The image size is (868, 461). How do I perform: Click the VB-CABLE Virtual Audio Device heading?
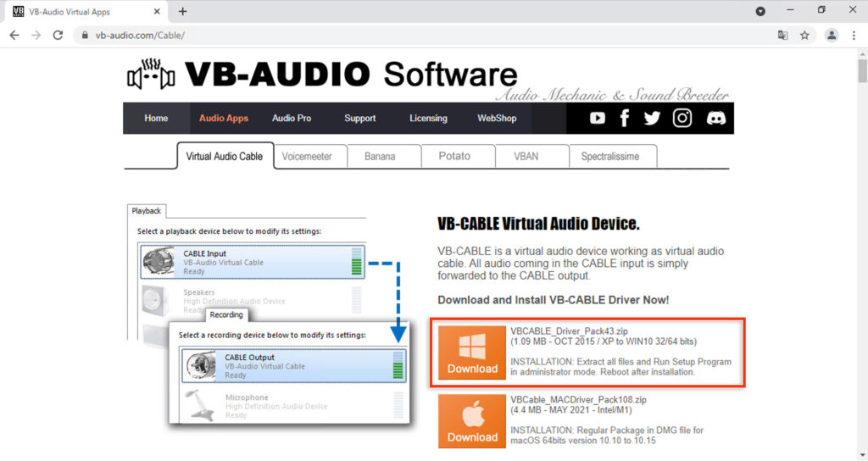point(538,224)
